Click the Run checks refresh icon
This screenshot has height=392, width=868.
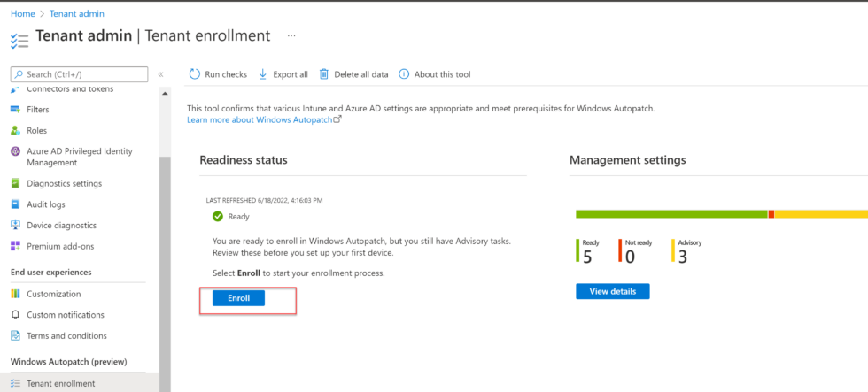[194, 74]
